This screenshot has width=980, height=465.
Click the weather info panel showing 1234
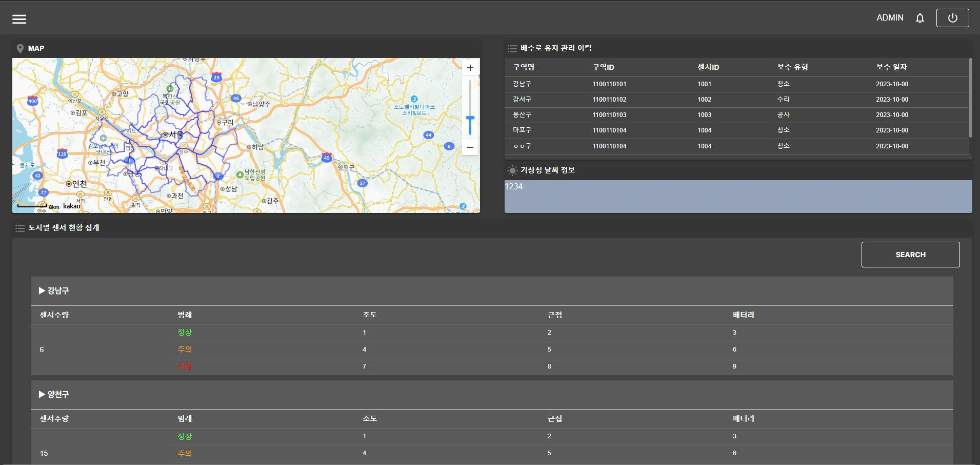738,197
